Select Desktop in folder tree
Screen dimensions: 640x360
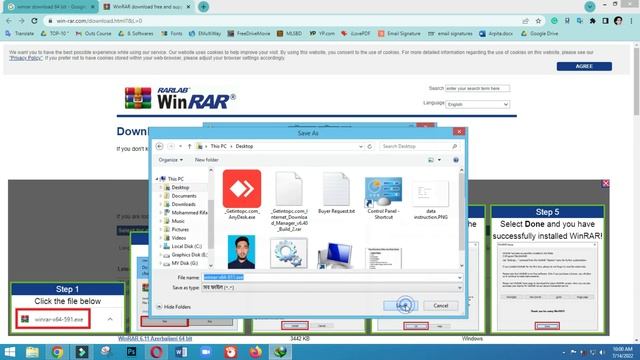point(180,187)
